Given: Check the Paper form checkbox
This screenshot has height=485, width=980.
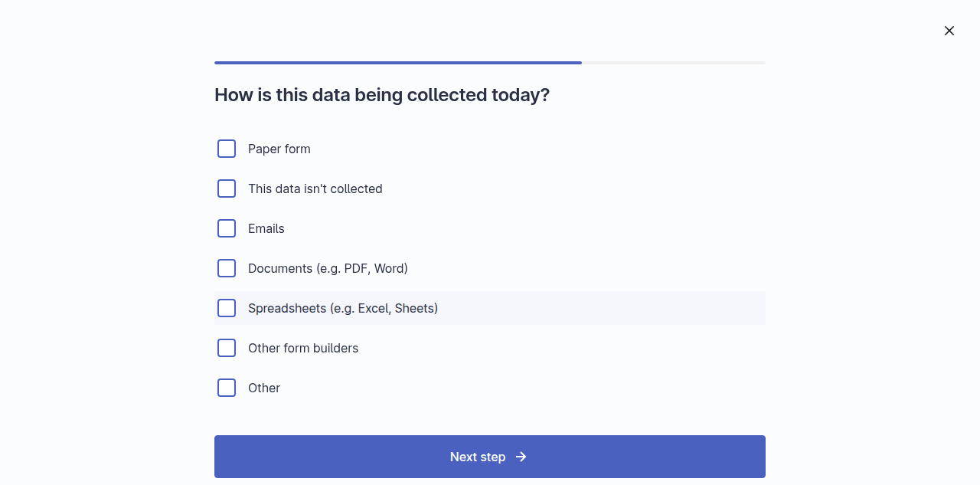Looking at the screenshot, I should tap(227, 149).
